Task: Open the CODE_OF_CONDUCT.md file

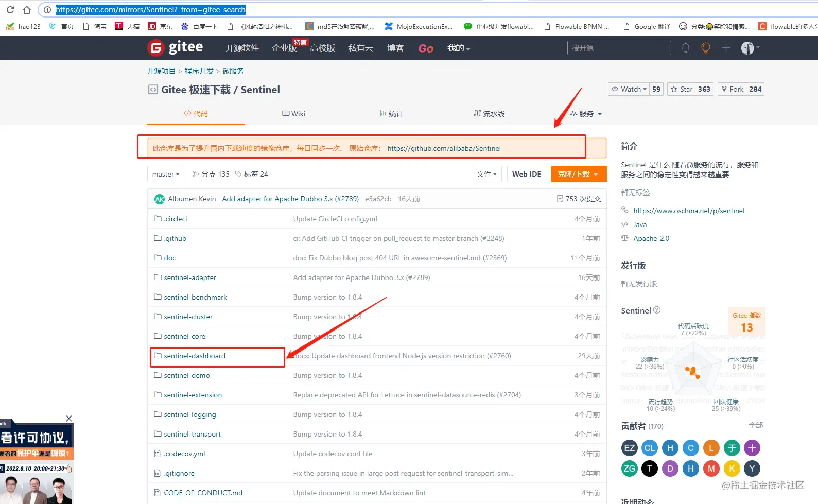Action: click(x=203, y=493)
